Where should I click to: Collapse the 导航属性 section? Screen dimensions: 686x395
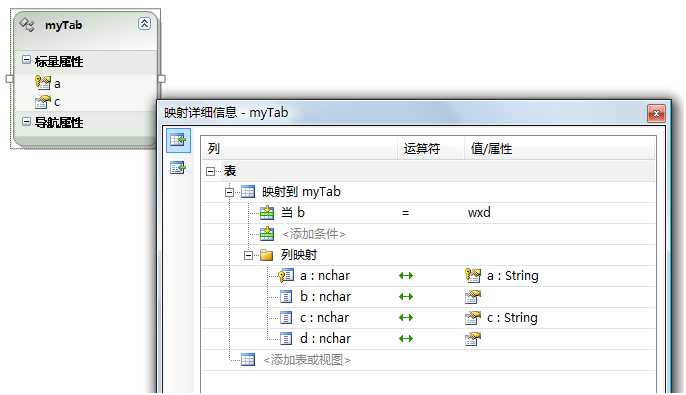pyautogui.click(x=26, y=121)
